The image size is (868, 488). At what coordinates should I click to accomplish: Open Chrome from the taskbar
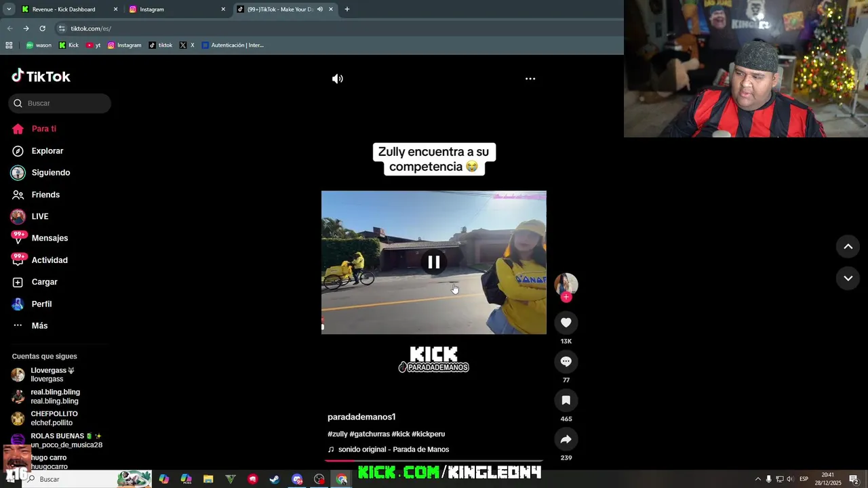click(342, 479)
